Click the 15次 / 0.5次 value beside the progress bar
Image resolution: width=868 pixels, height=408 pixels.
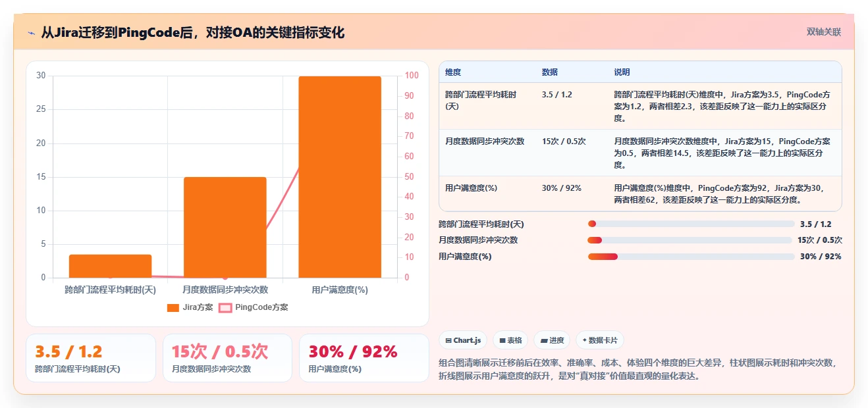tap(820, 240)
